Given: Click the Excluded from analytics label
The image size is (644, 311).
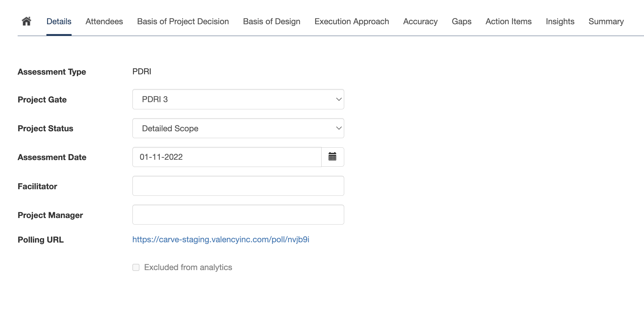Looking at the screenshot, I should 188,267.
